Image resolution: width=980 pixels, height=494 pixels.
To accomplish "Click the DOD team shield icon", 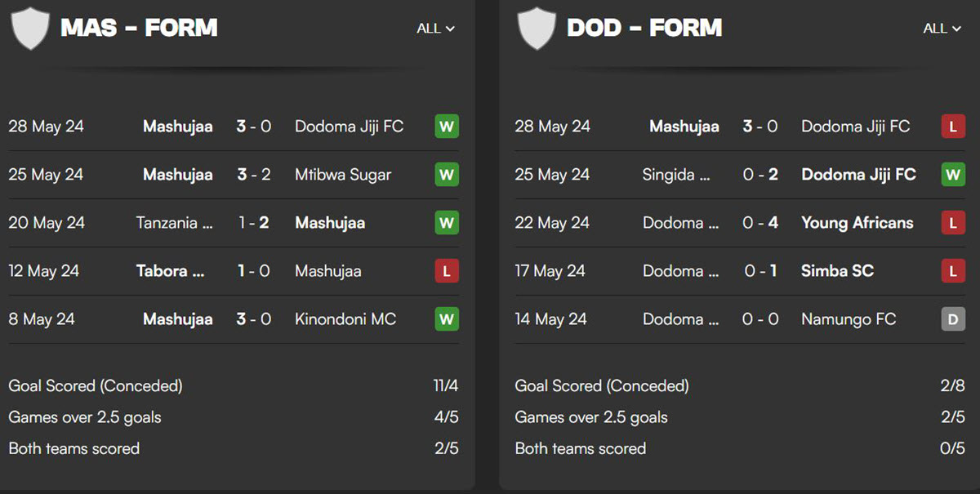I will [537, 28].
